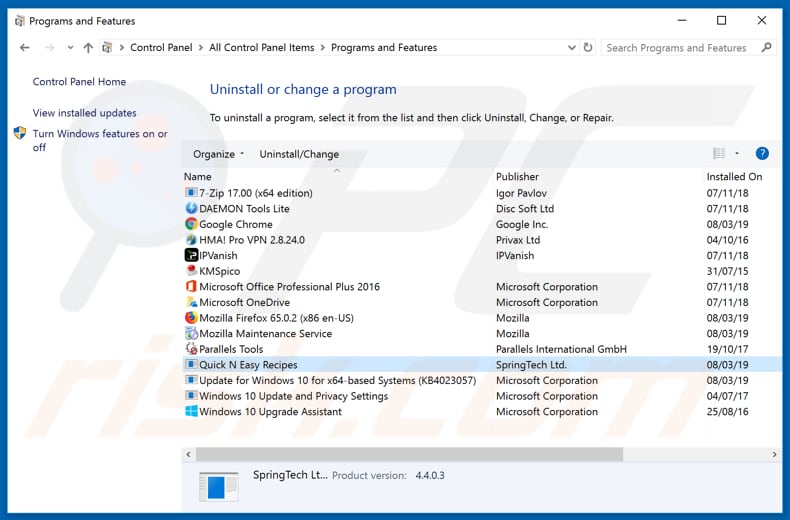
Task: Click the 7-Zip program icon
Action: click(x=191, y=192)
